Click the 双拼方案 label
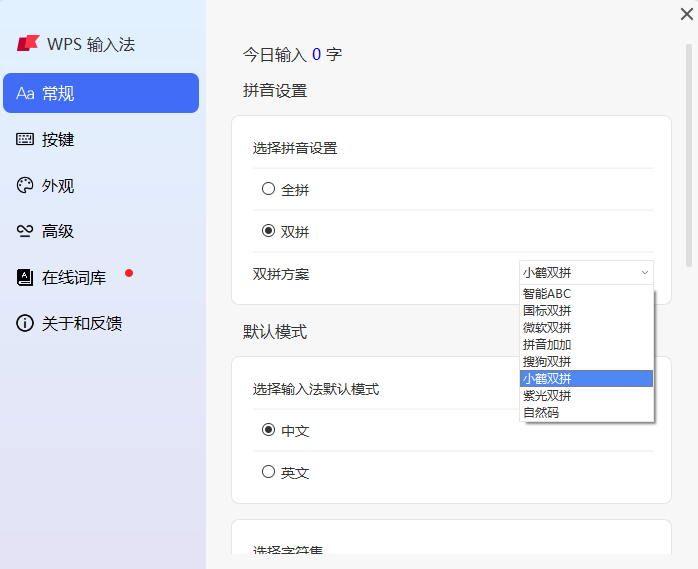Image resolution: width=698 pixels, height=569 pixels. tap(281, 274)
